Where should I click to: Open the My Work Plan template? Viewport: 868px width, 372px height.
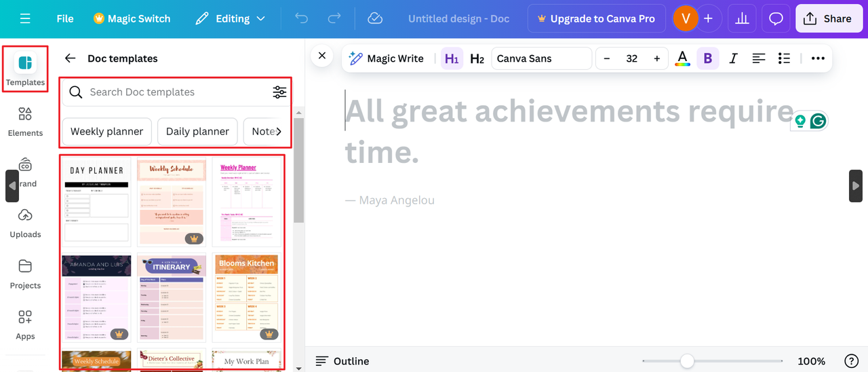(x=246, y=360)
